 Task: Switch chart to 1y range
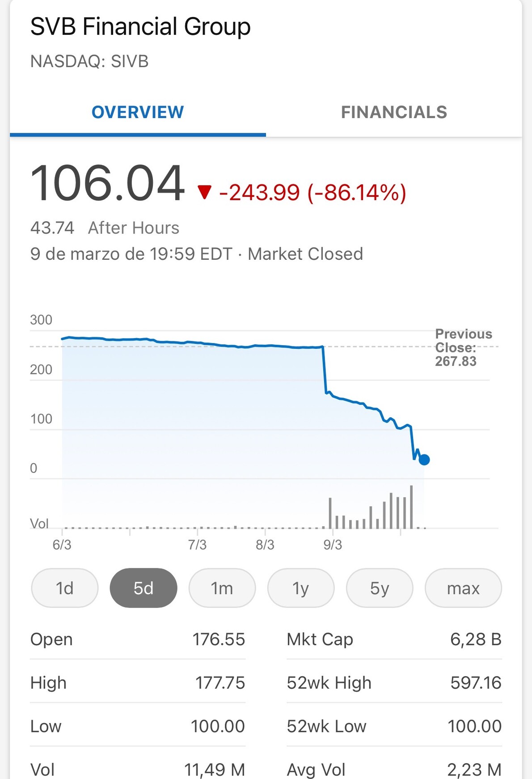click(x=301, y=588)
